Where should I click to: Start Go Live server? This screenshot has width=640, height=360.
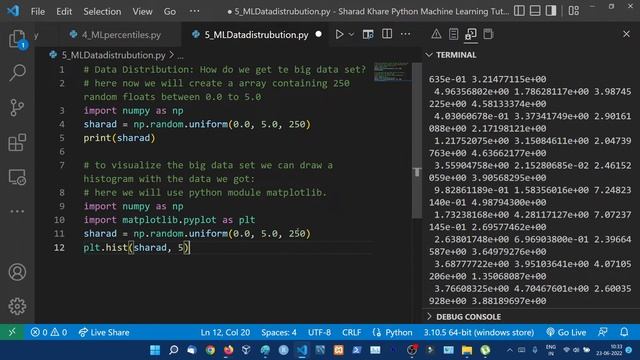[566, 332]
